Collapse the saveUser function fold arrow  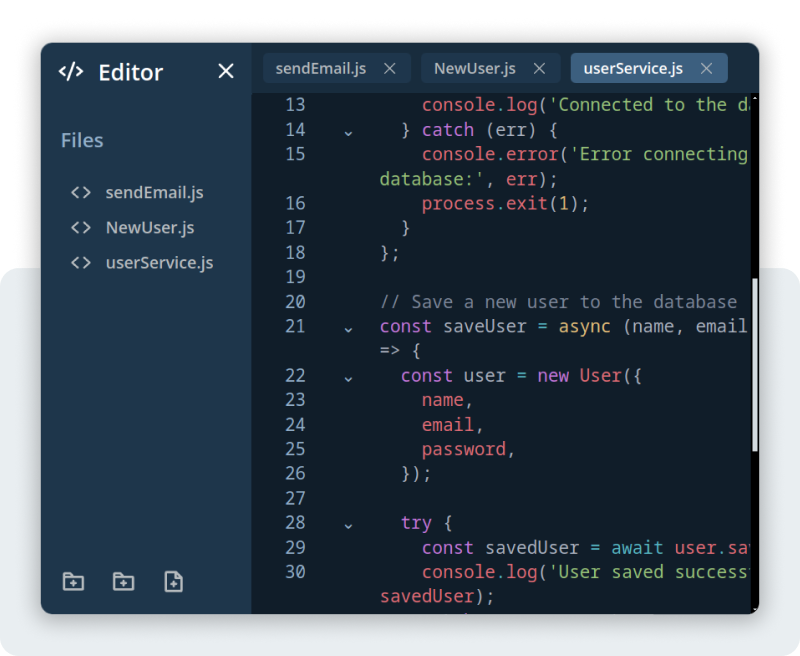coord(347,328)
